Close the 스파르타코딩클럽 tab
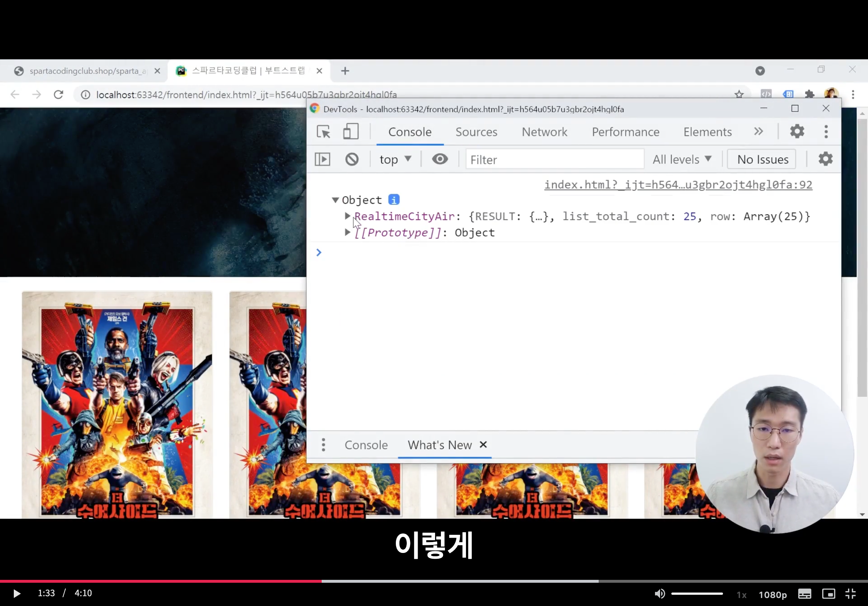This screenshot has width=868, height=606. coord(319,71)
